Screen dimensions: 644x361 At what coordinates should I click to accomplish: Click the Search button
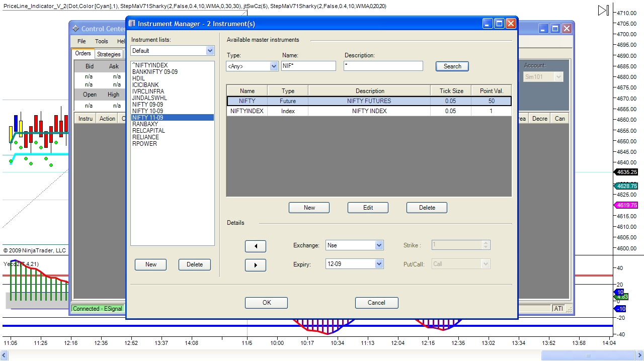452,66
